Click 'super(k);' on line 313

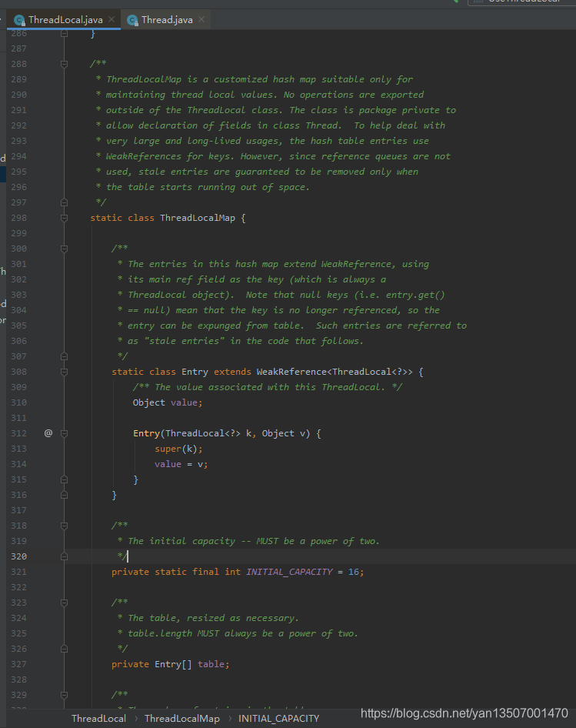click(178, 449)
